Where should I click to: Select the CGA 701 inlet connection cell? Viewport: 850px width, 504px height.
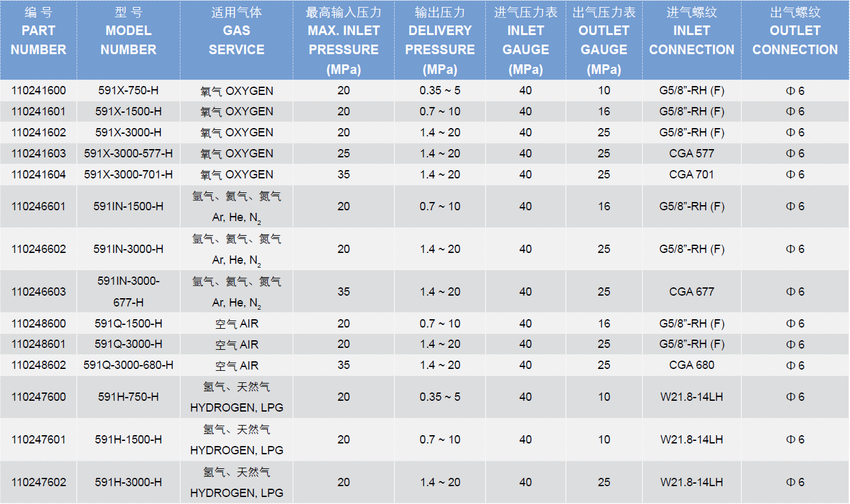[692, 175]
